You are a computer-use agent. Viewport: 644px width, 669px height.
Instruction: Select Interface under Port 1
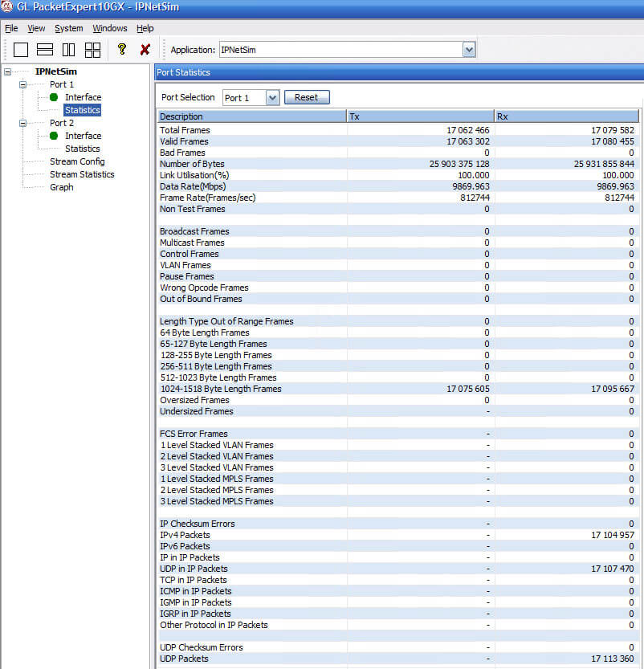click(x=84, y=97)
